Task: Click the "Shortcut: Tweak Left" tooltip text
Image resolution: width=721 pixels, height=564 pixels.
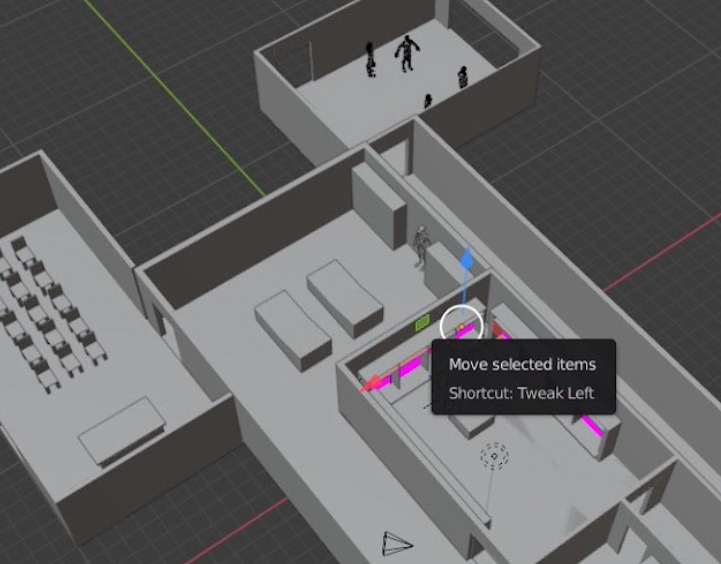Action: 521,393
